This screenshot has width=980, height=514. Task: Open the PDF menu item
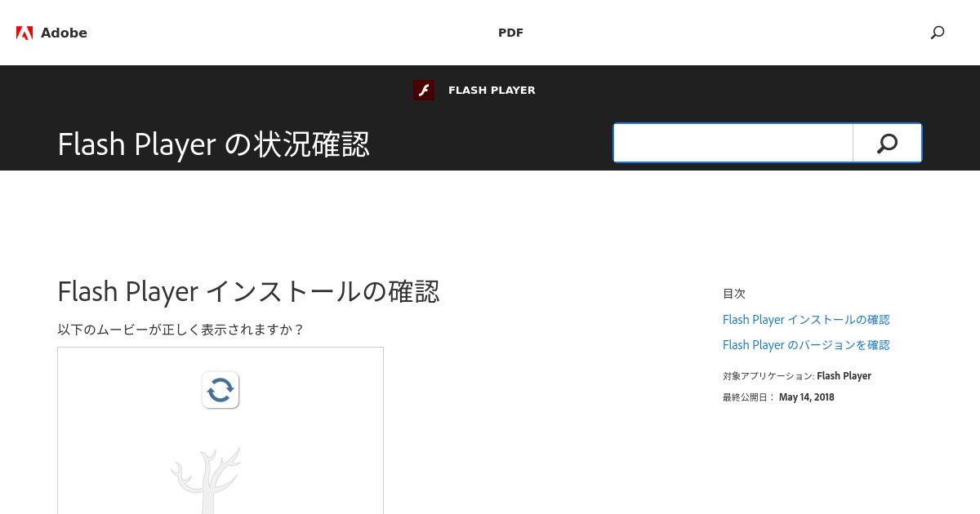pos(510,33)
